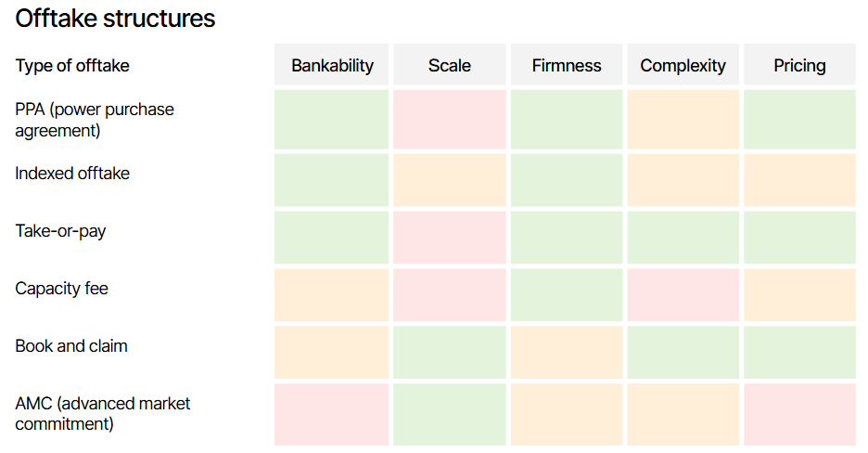This screenshot has height=453, width=868.
Task: Click the AMC advanced market commitment label
Action: point(102,414)
